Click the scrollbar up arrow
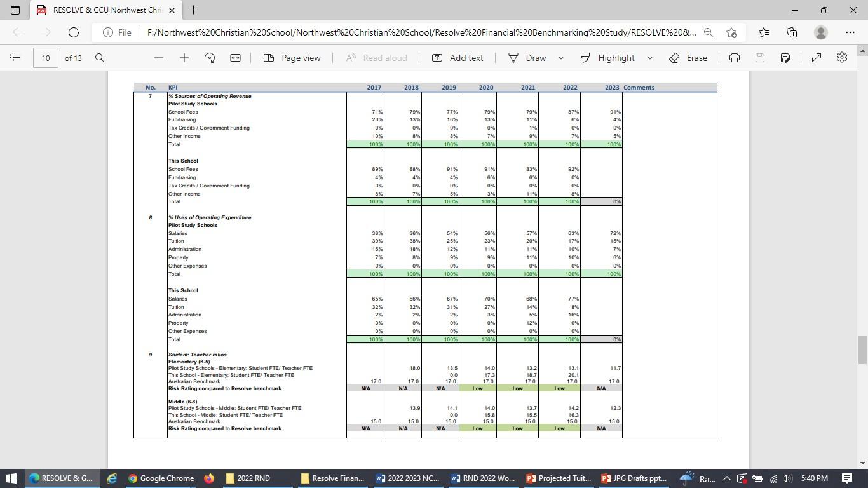The width and height of the screenshot is (868, 488). coord(862,50)
